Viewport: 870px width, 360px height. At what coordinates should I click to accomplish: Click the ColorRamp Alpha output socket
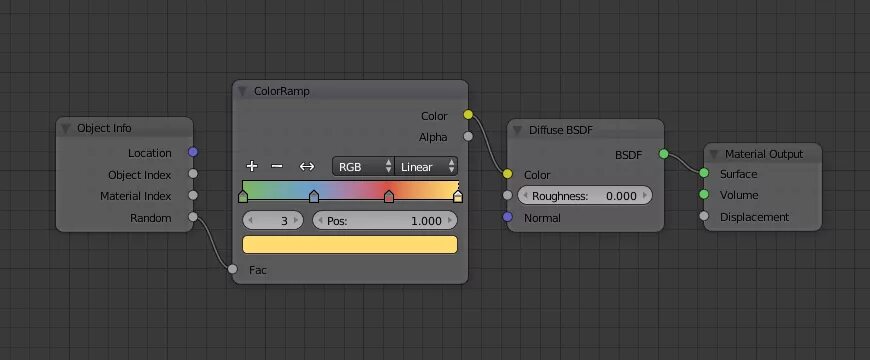[468, 136]
